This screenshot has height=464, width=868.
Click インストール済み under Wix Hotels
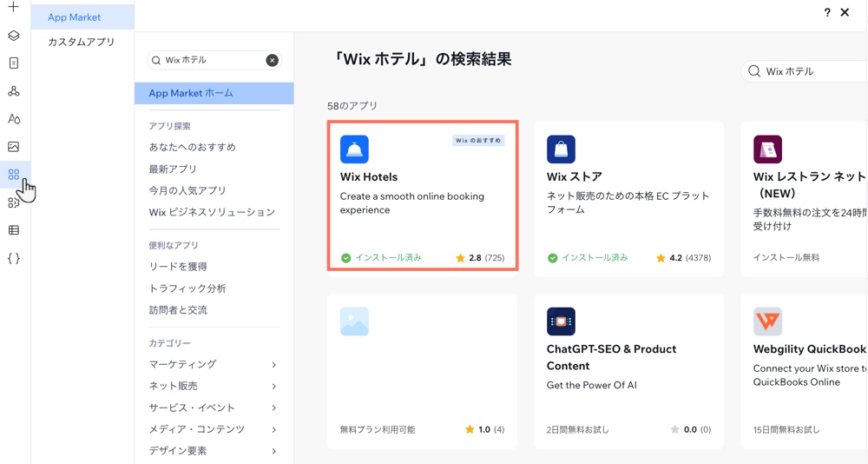coord(381,258)
